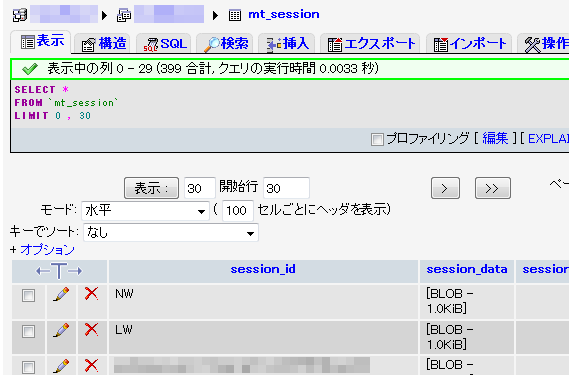Open the キーでソート dropdown showing なし

click(x=171, y=233)
